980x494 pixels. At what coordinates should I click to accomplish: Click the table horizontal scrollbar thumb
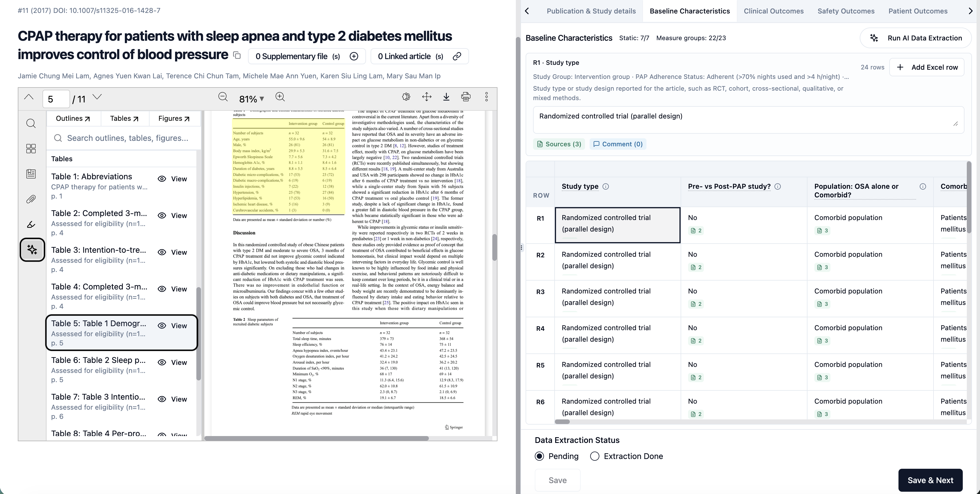(562, 422)
